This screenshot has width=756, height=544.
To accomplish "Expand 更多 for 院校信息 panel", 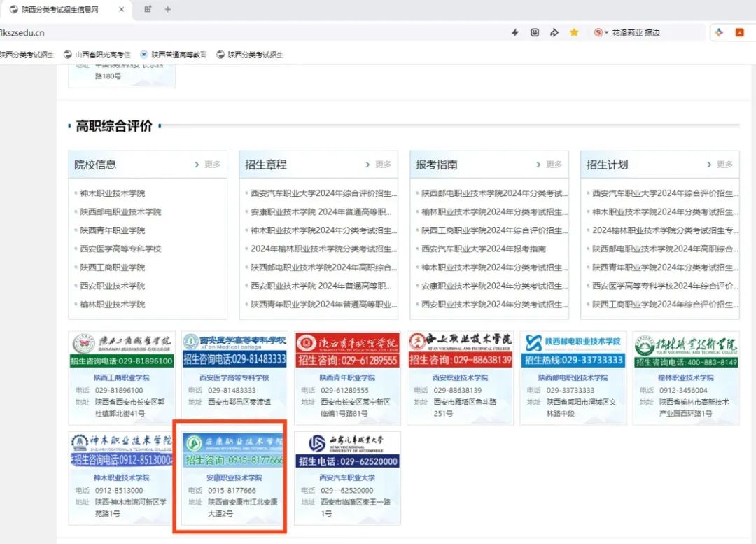I will coord(208,165).
